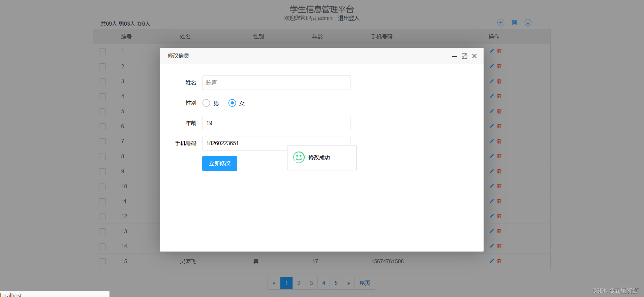Click the name cell 吴海飞
The height and width of the screenshot is (297, 644).
[188, 261]
